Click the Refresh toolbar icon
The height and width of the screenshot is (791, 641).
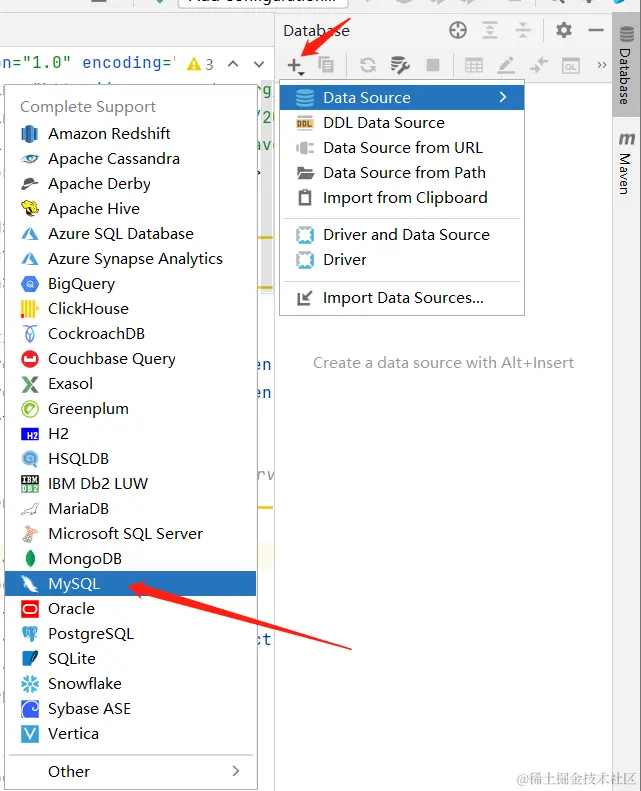368,65
